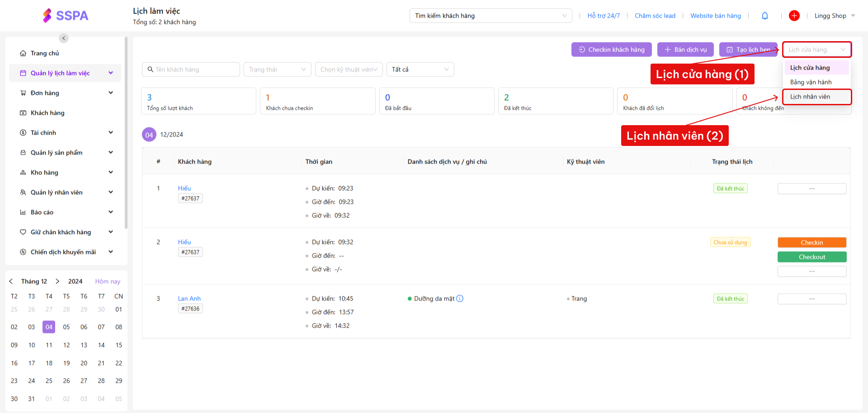Click Đã kết thúc tag for Lan Anh
Image resolution: width=868 pixels, height=413 pixels.
731,299
